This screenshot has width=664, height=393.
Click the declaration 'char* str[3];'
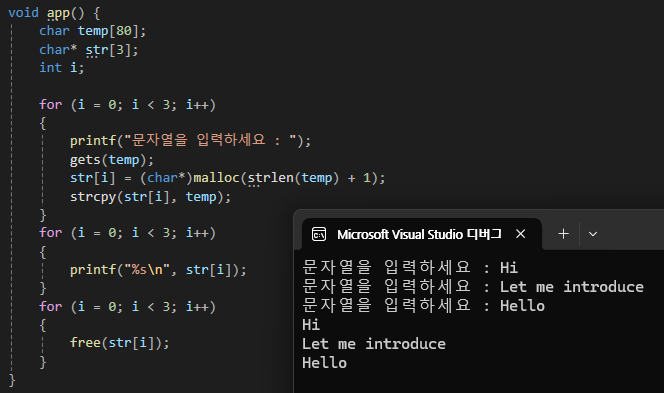(89, 50)
